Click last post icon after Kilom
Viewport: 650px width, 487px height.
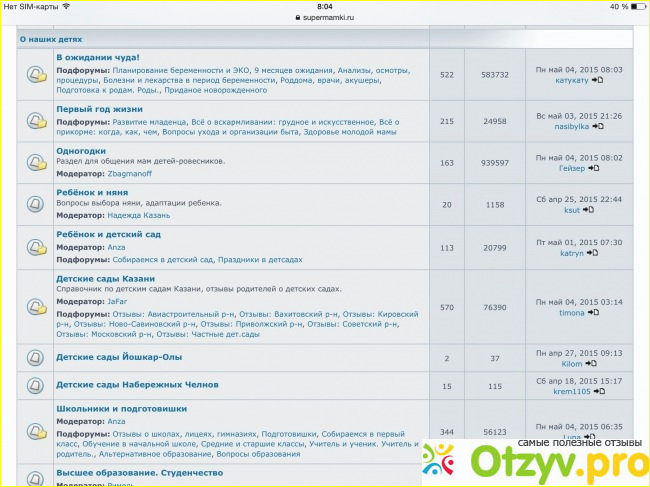(591, 364)
